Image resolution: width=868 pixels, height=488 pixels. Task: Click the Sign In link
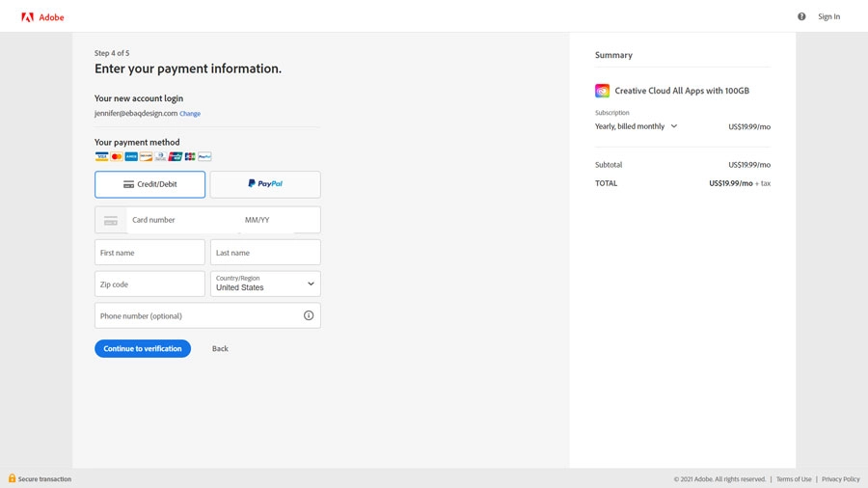(x=828, y=16)
